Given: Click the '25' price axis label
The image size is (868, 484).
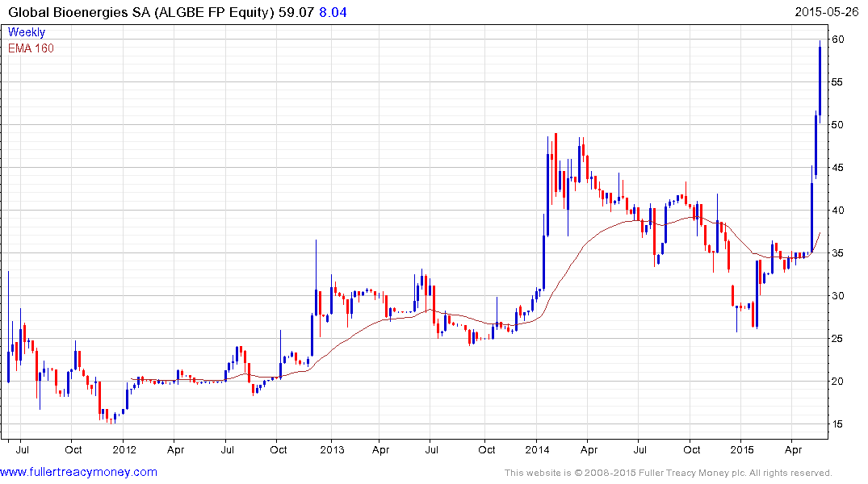Looking at the screenshot, I should (x=837, y=339).
